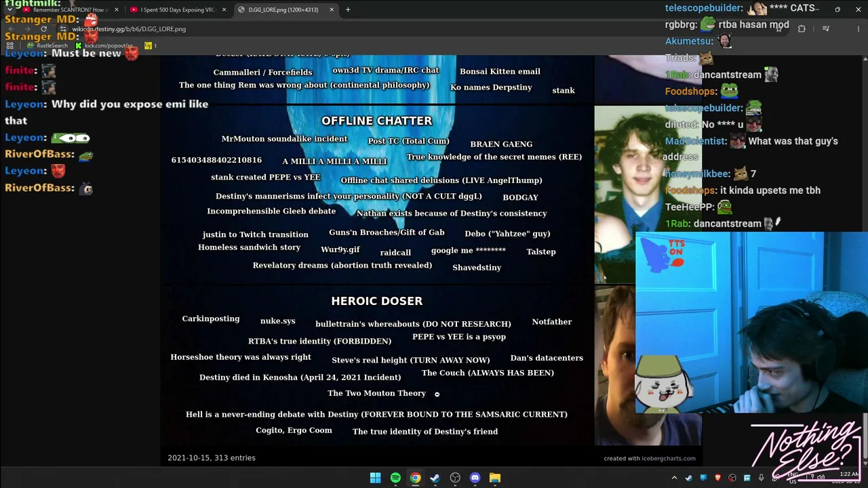
Task: Click 'Homeless sandwich story' entry
Action: [x=249, y=247]
